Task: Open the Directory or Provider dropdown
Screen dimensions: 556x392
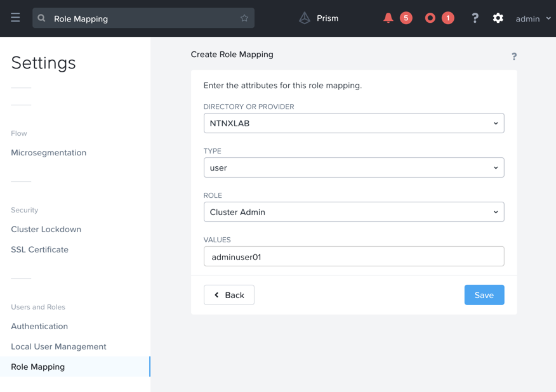Action: tap(354, 123)
